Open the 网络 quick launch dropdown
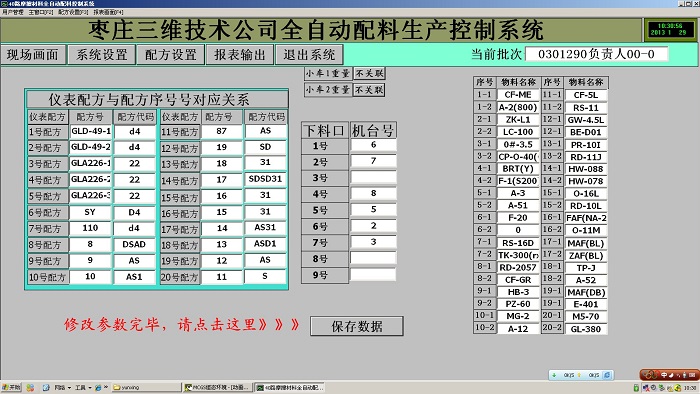This screenshot has height=394, width=700. (62, 388)
